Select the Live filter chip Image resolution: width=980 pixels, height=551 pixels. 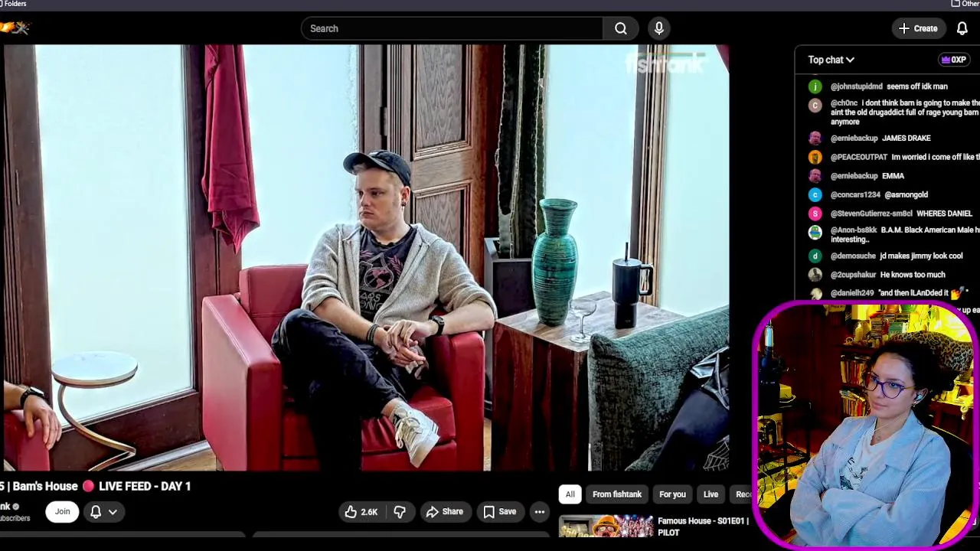[x=710, y=494]
